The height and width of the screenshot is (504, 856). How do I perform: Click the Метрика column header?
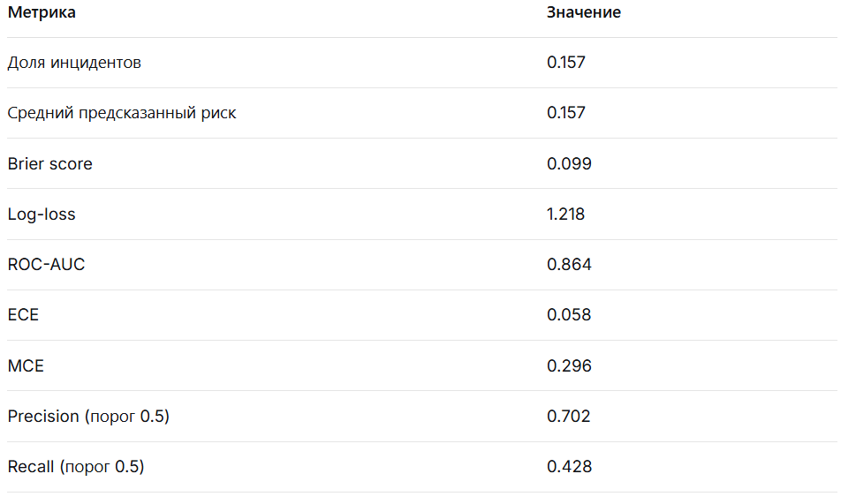[x=42, y=12]
